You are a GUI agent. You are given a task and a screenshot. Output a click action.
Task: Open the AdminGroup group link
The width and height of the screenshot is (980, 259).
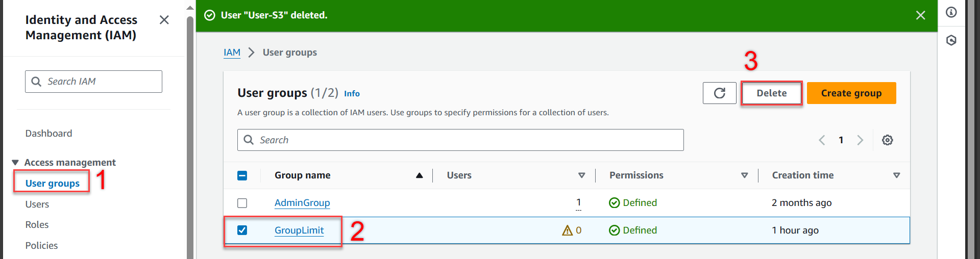point(302,203)
